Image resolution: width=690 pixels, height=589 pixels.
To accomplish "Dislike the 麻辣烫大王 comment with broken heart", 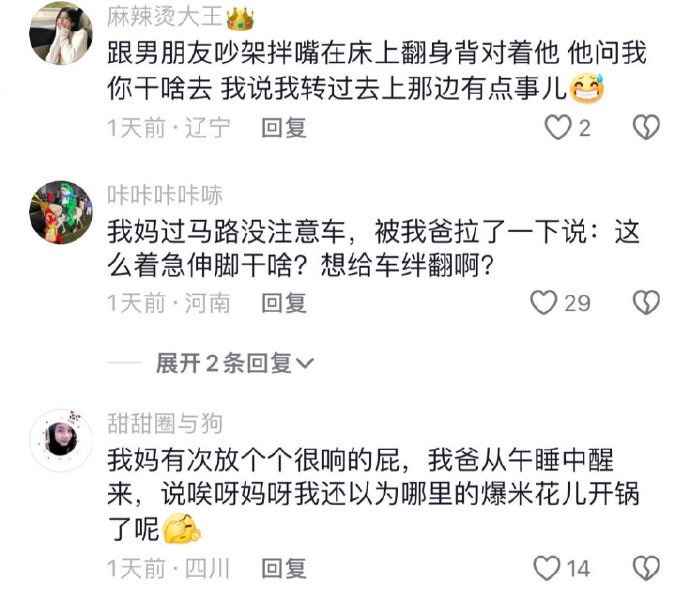I will (x=646, y=128).
